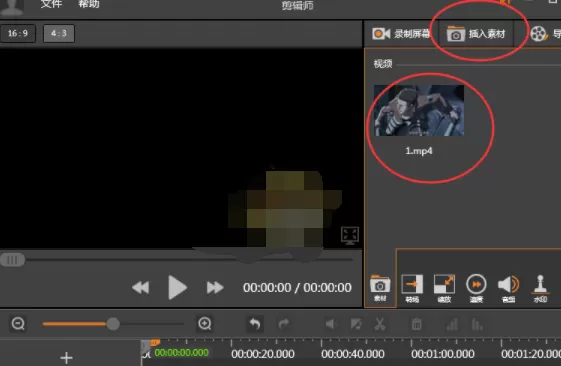This screenshot has height=366, width=561.
Task: Add a new track with plus button
Action: click(67, 357)
